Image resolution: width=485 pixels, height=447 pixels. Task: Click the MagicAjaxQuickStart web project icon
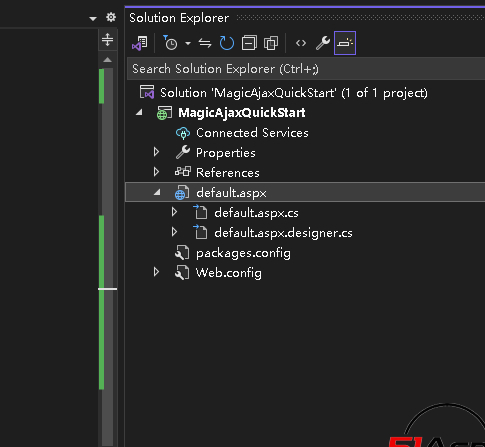[164, 113]
